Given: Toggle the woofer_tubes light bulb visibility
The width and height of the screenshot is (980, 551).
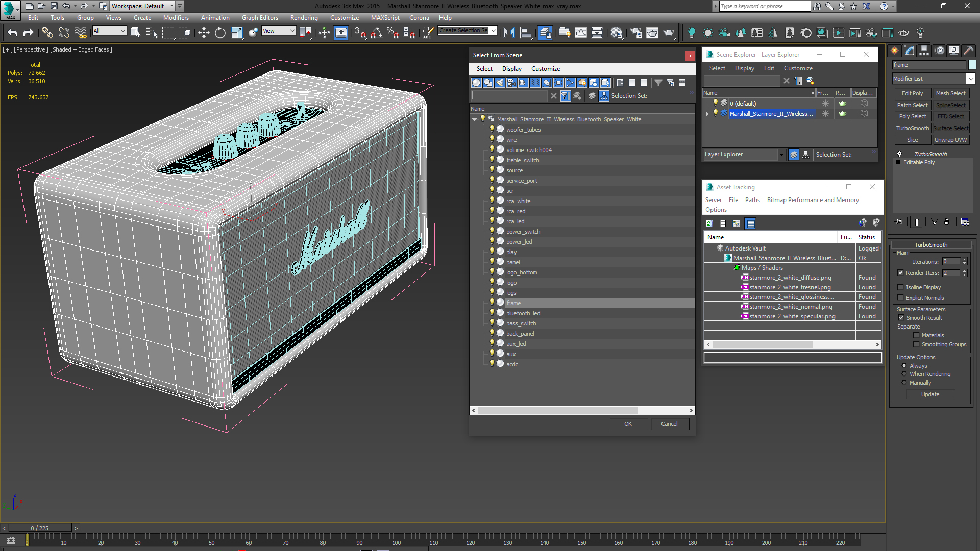Looking at the screenshot, I should click(492, 129).
